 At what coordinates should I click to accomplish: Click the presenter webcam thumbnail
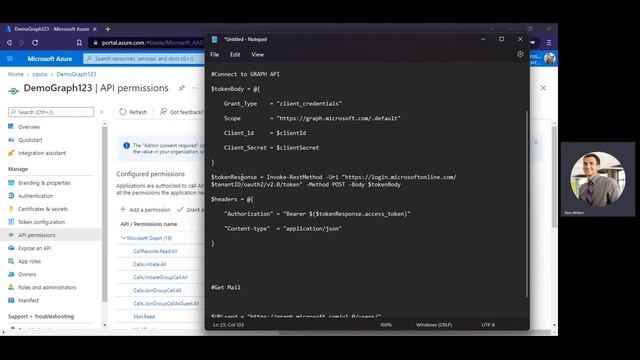point(598,179)
